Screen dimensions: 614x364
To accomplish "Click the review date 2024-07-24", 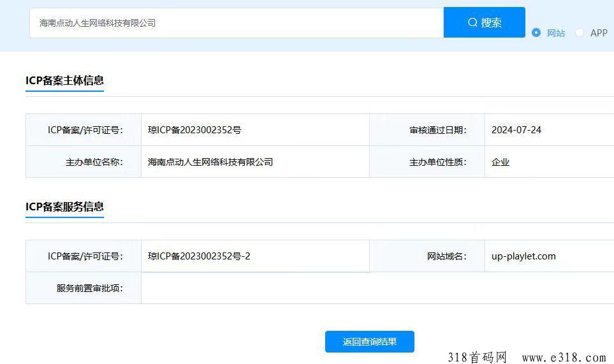I will pyautogui.click(x=516, y=130).
